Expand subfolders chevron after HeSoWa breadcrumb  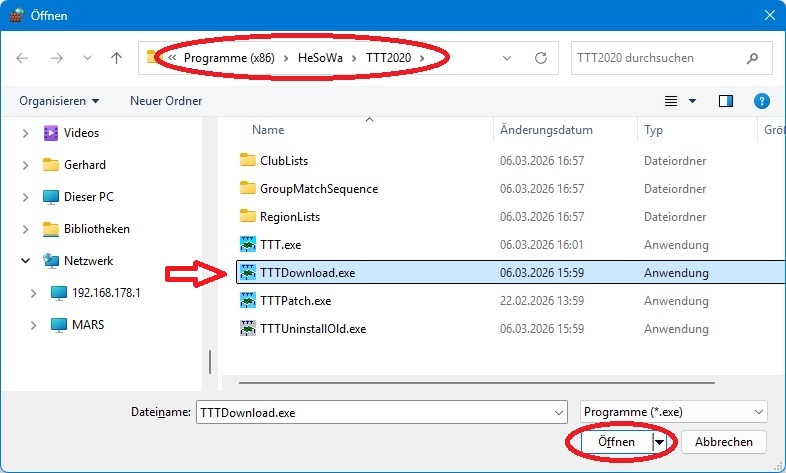[354, 58]
